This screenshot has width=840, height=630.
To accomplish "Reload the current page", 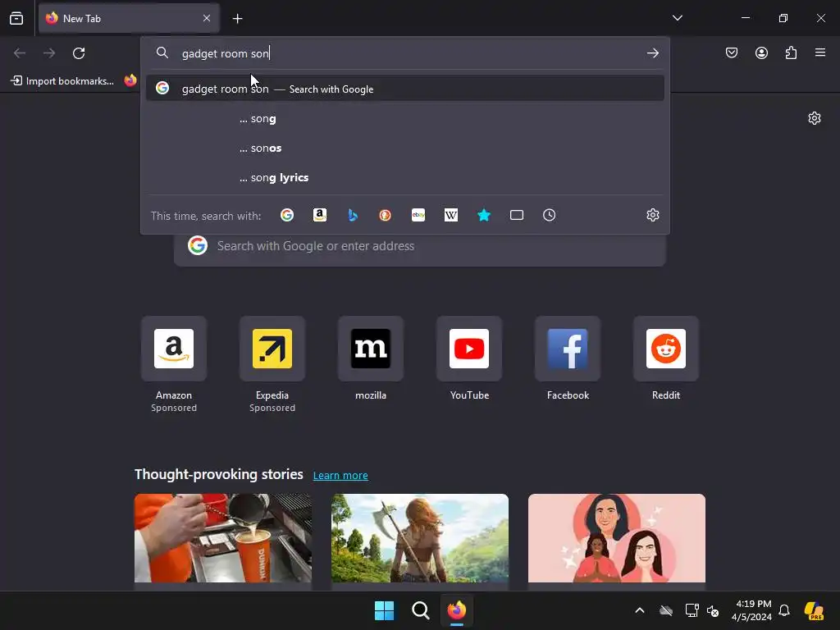I will coord(79,53).
